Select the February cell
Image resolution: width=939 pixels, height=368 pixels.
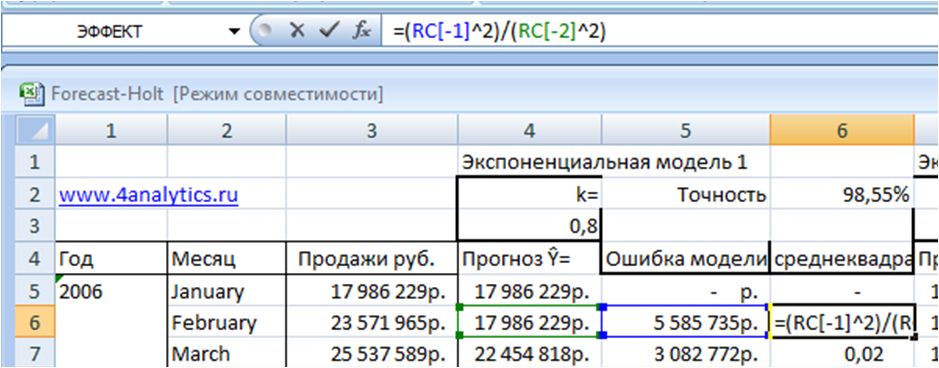[227, 323]
